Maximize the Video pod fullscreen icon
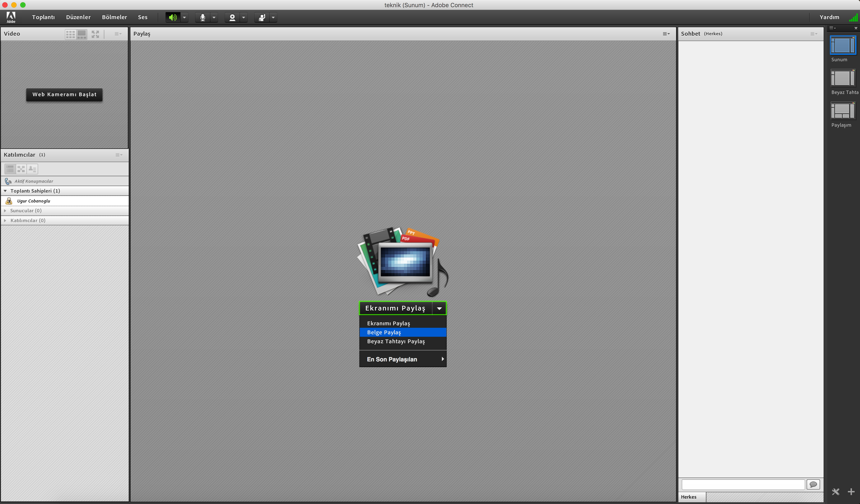860x504 pixels. [x=95, y=34]
